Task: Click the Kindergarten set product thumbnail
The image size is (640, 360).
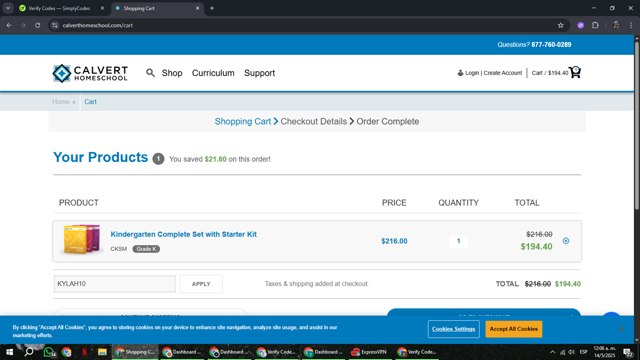Action: pyautogui.click(x=82, y=239)
